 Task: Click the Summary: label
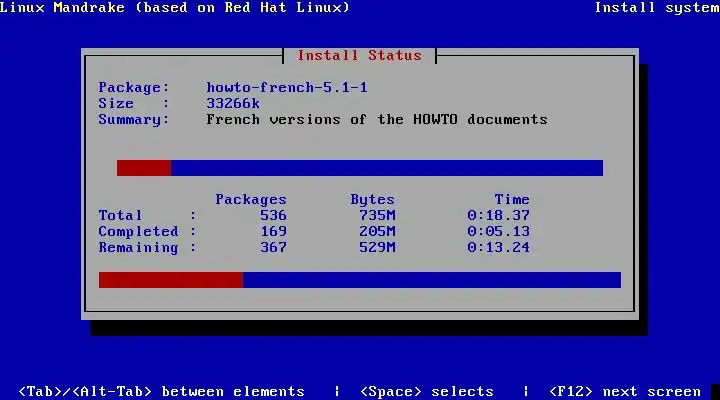[134, 119]
